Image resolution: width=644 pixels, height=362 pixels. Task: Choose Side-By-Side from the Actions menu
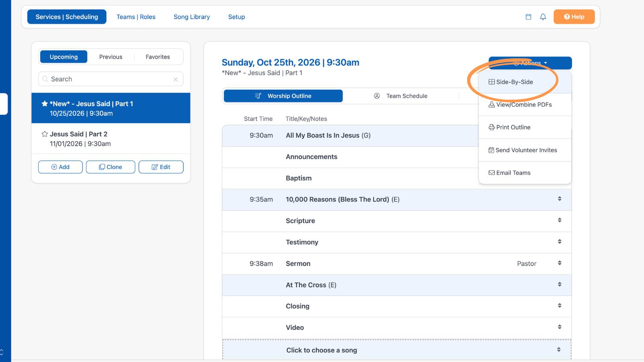525,82
